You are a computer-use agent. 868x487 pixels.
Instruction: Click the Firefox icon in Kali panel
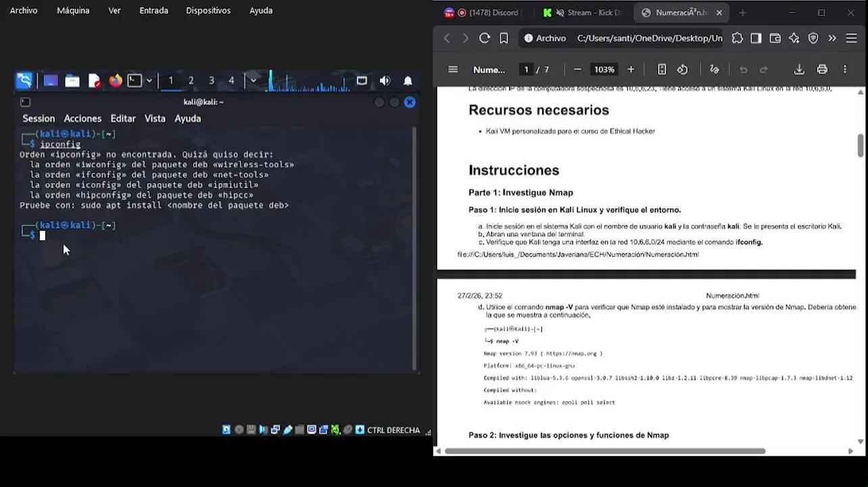coord(116,80)
